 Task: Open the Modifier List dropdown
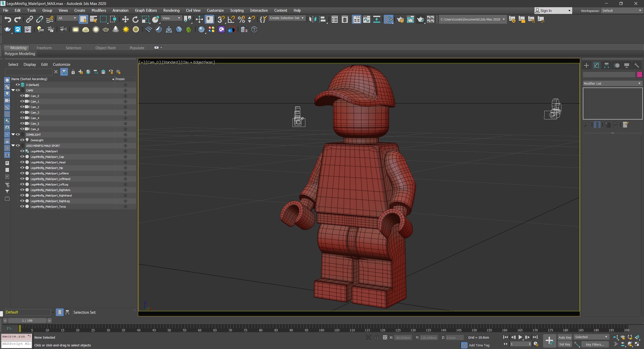(x=612, y=83)
